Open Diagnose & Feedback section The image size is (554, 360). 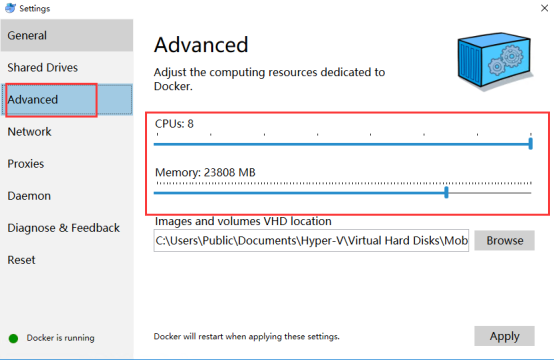67,228
